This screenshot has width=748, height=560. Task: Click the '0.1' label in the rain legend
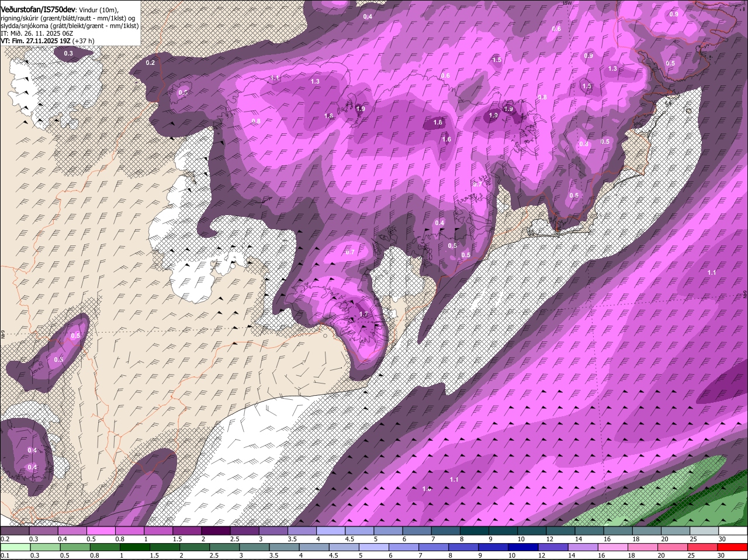pos(5,555)
